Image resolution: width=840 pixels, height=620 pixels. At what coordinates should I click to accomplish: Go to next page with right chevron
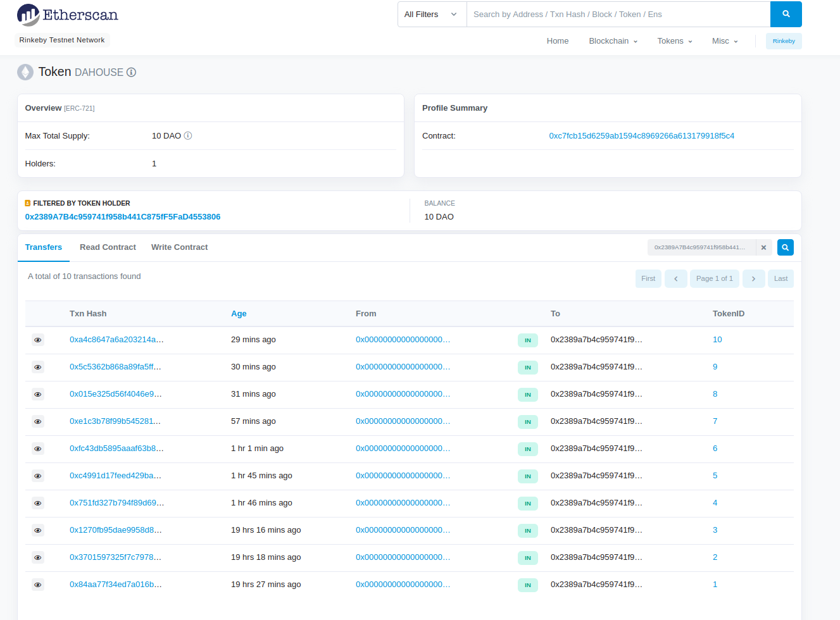(x=753, y=278)
